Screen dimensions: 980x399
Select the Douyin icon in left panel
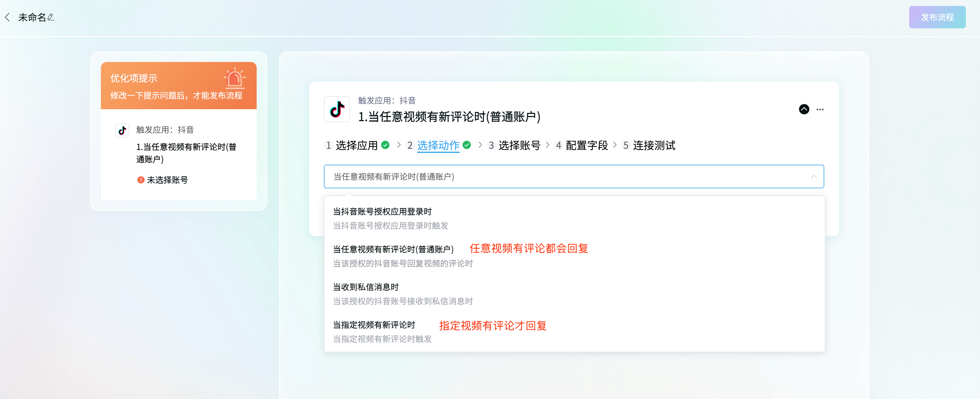pos(122,130)
